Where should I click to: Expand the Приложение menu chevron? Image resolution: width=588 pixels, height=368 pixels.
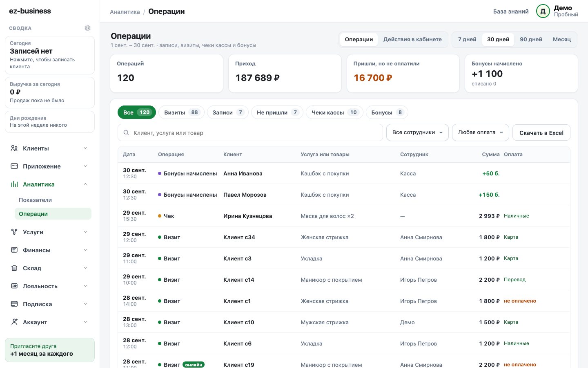(85, 166)
